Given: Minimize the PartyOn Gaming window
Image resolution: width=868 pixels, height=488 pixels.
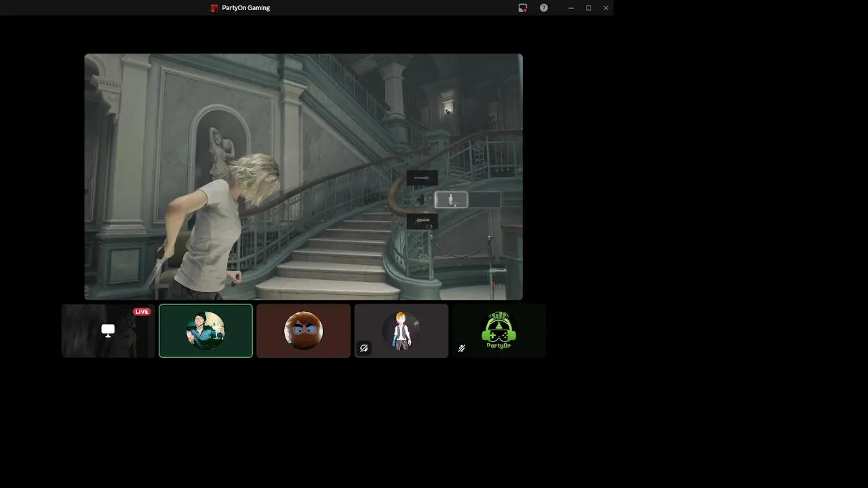Looking at the screenshot, I should pos(571,8).
